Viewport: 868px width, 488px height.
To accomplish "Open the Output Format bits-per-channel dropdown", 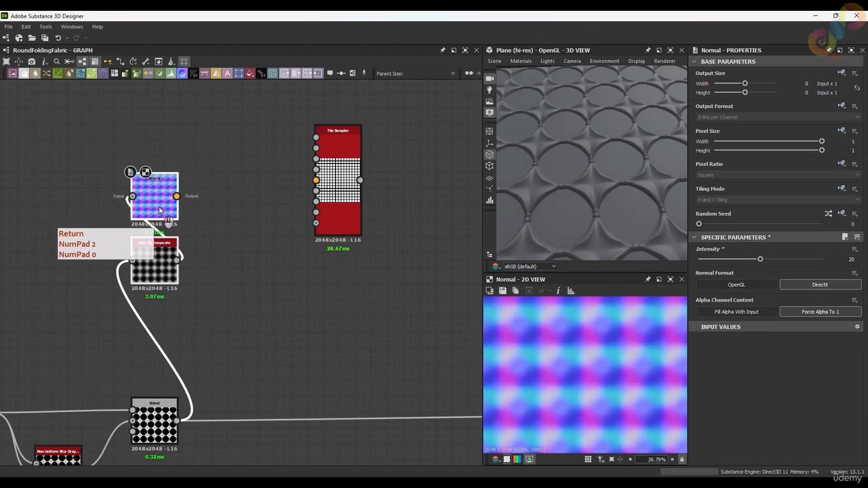I will [778, 117].
